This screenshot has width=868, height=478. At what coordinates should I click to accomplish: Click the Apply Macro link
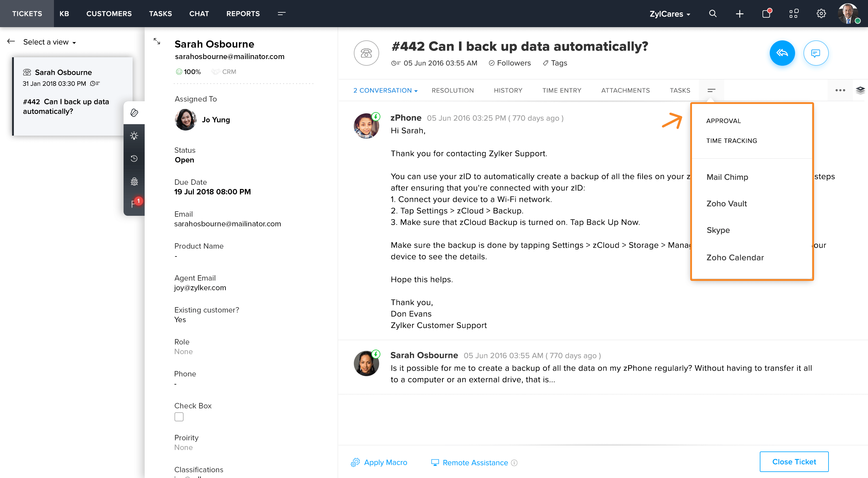(385, 463)
